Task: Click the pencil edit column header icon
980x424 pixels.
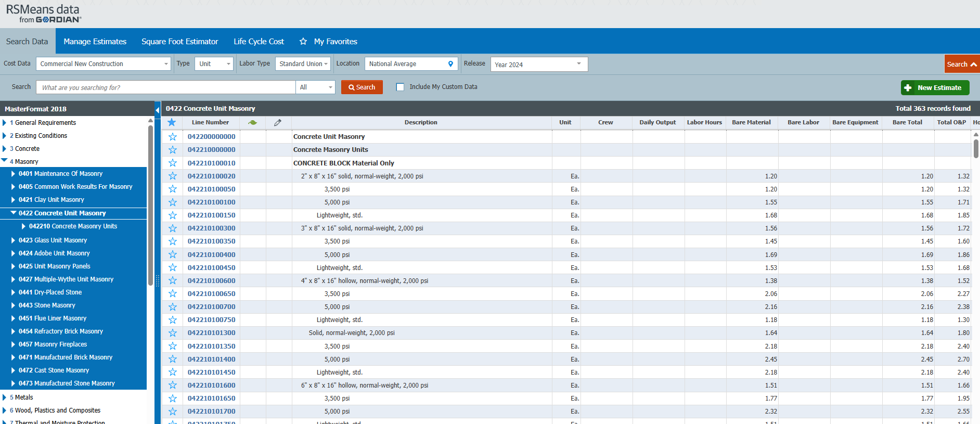Action: pyautogui.click(x=278, y=122)
